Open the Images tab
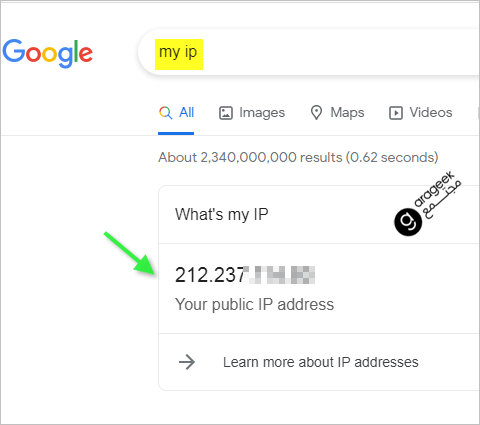The width and height of the screenshot is (480, 425). (252, 113)
